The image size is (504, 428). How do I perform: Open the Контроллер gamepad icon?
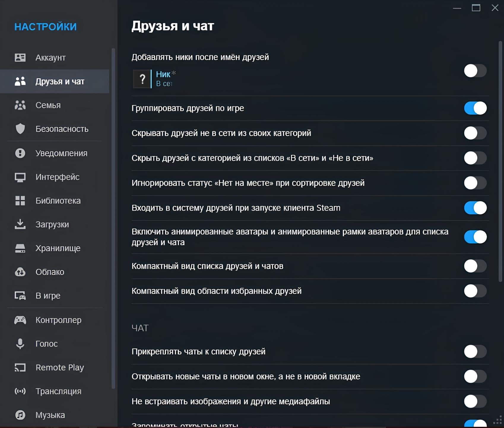point(20,320)
